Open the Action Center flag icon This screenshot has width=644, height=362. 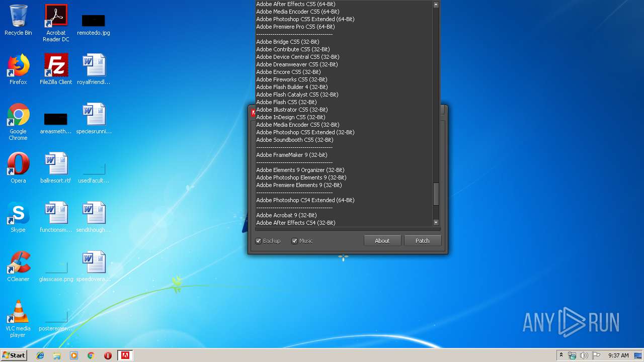596,355
